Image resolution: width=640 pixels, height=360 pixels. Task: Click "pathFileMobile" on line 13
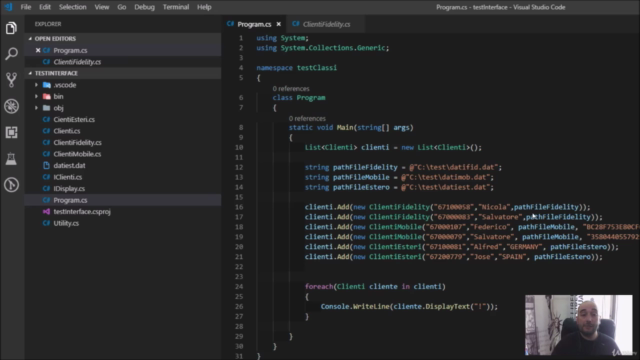361,177
